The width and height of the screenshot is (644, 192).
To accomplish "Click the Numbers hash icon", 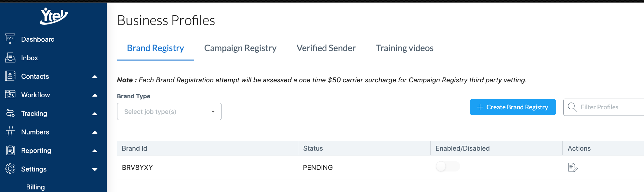I will click(x=10, y=132).
